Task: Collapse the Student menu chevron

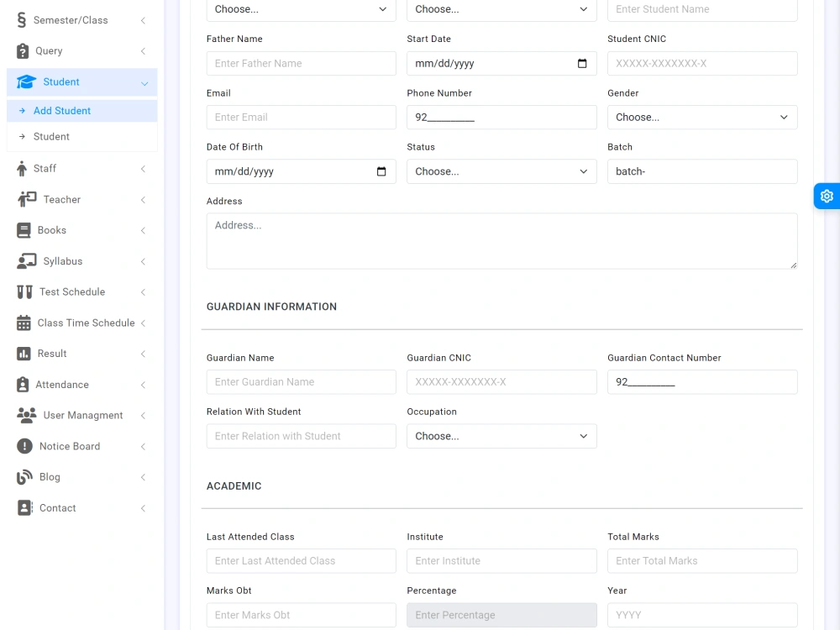Action: 144,83
